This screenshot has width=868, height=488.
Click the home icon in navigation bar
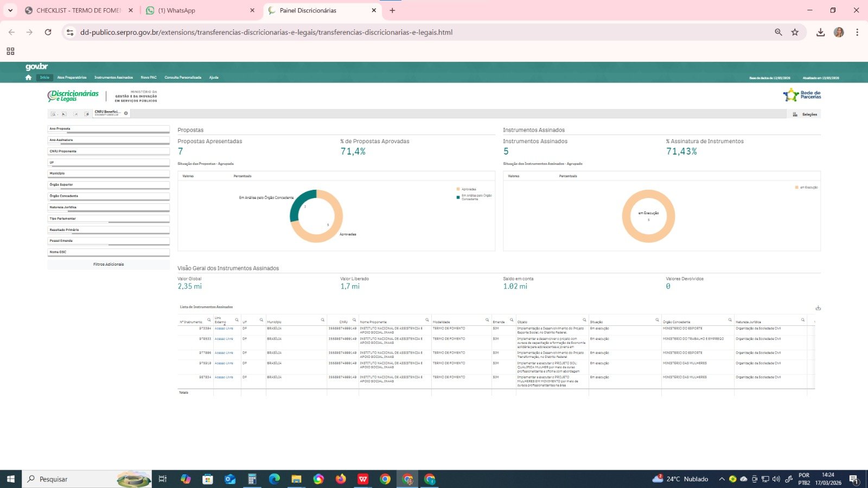[x=28, y=78]
